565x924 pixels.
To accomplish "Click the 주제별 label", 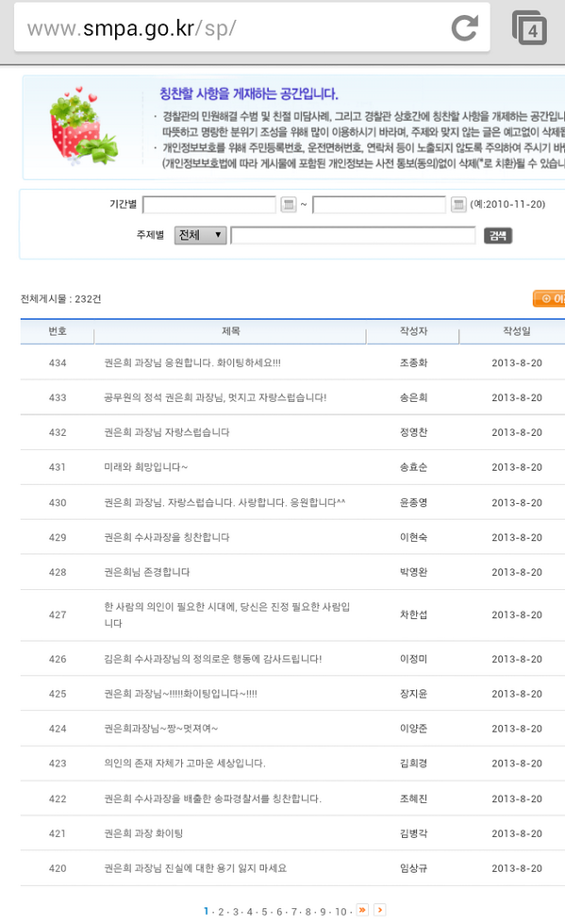I will pyautogui.click(x=150, y=234).
